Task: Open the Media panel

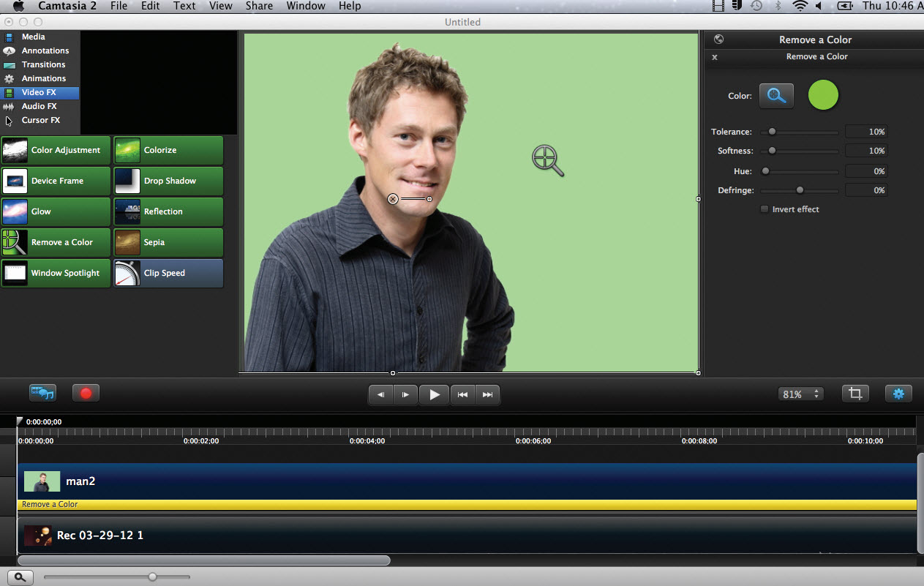Action: click(40, 37)
